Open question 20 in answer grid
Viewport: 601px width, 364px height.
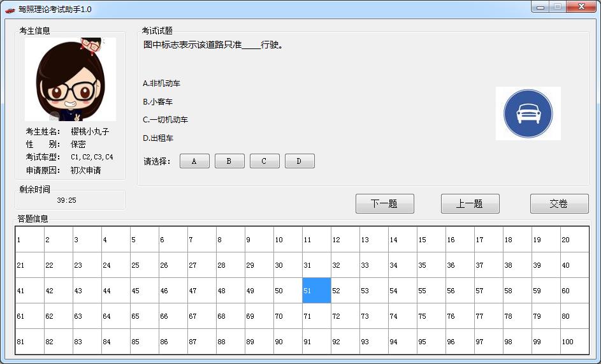574,240
